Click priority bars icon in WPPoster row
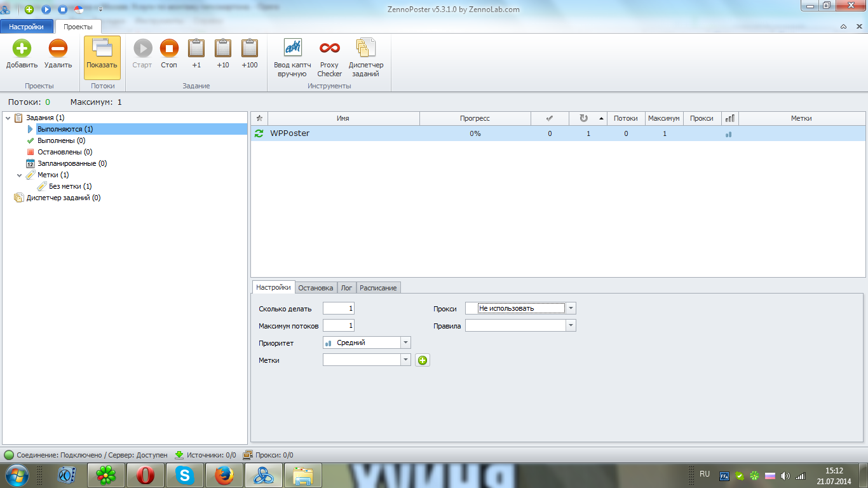868x488 pixels. 728,134
